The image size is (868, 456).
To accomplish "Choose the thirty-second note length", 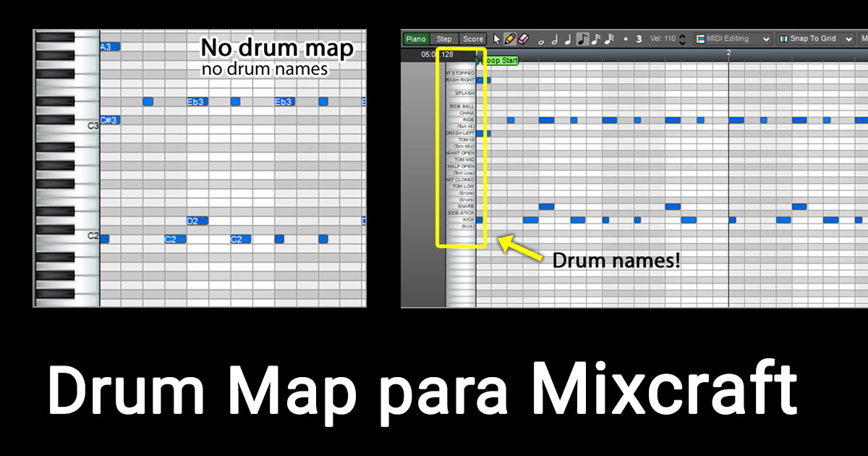I will tap(610, 39).
